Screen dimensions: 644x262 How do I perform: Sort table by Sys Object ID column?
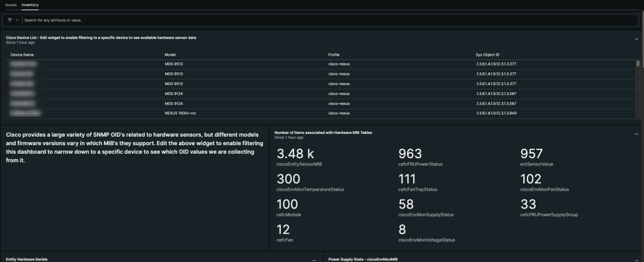[487, 55]
